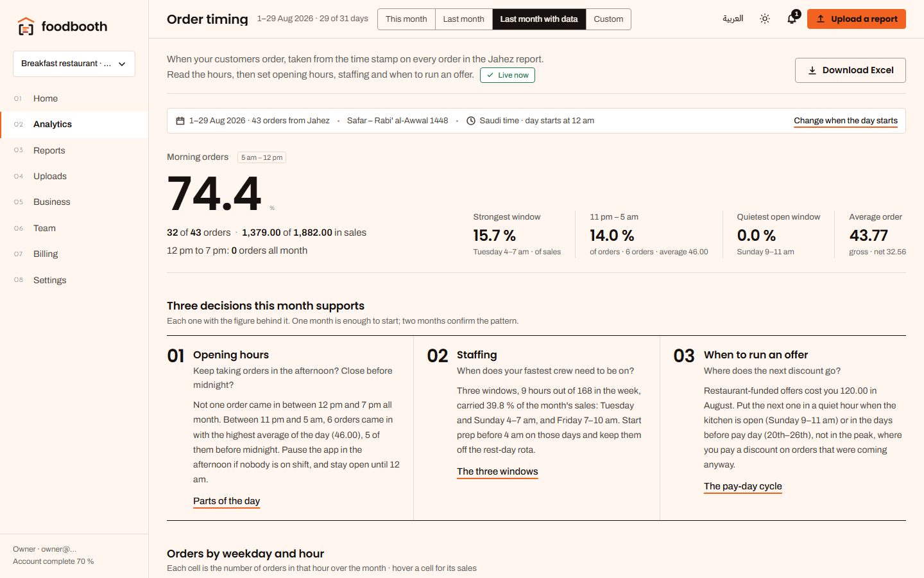
Task: Click When to run an offer heading
Action: 756,355
